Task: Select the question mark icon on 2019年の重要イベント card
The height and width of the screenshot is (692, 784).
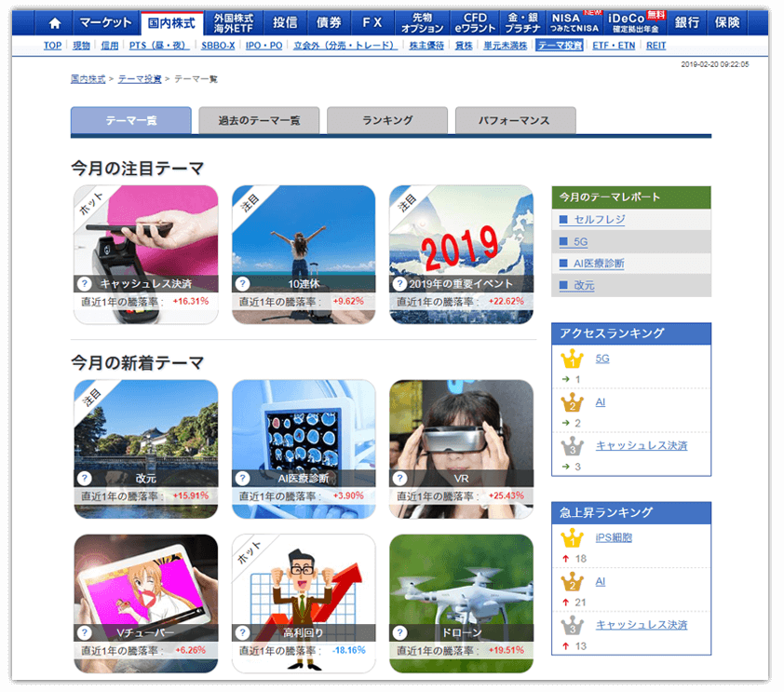Action: [399, 282]
